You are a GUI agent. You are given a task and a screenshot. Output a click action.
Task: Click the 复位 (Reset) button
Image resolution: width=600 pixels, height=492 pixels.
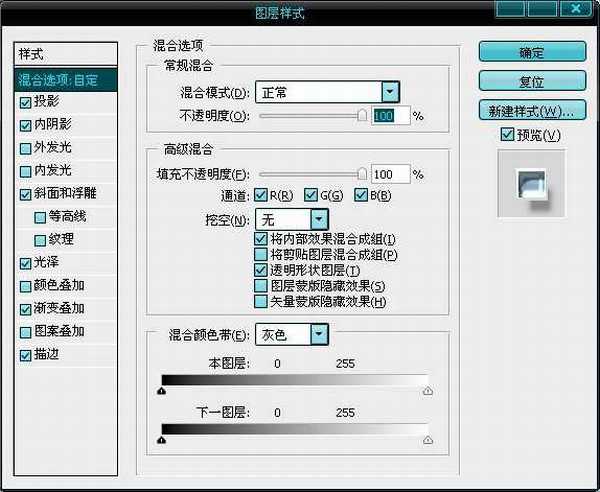(531, 81)
